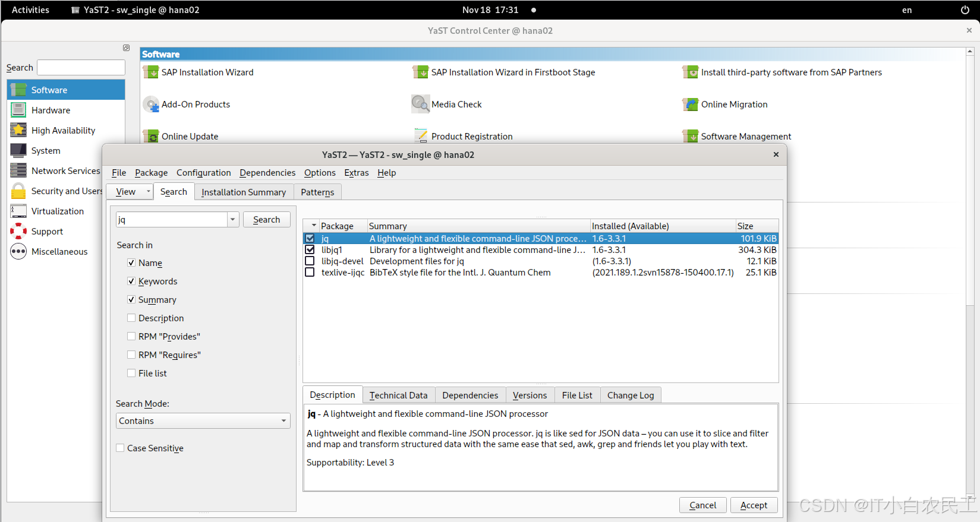
Task: Click the Accept button
Action: pos(754,505)
